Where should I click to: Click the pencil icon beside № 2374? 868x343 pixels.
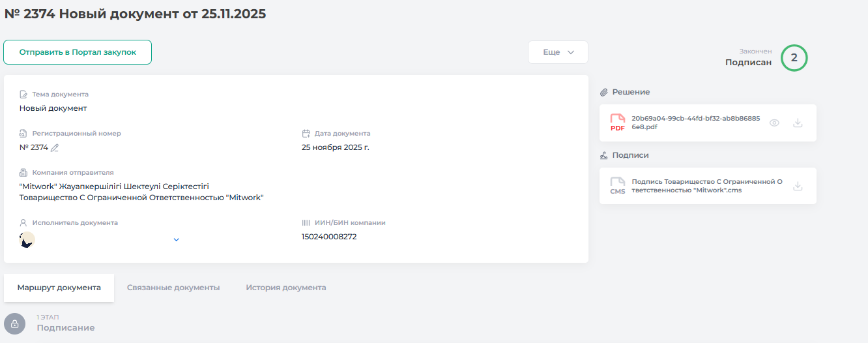pyautogui.click(x=55, y=148)
